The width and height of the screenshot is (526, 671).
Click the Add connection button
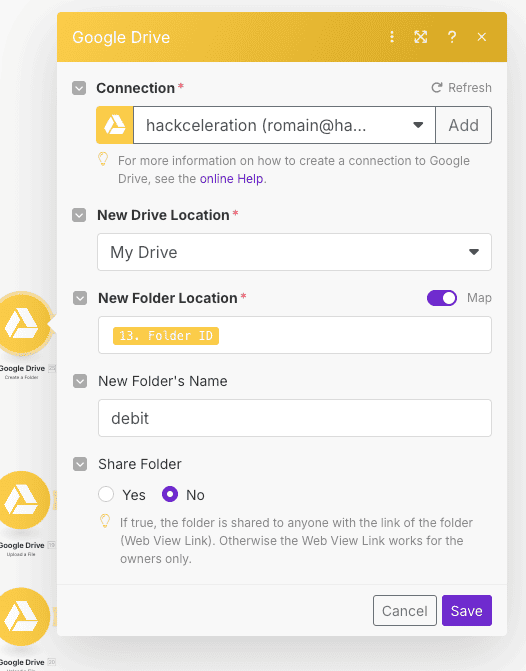tap(464, 125)
